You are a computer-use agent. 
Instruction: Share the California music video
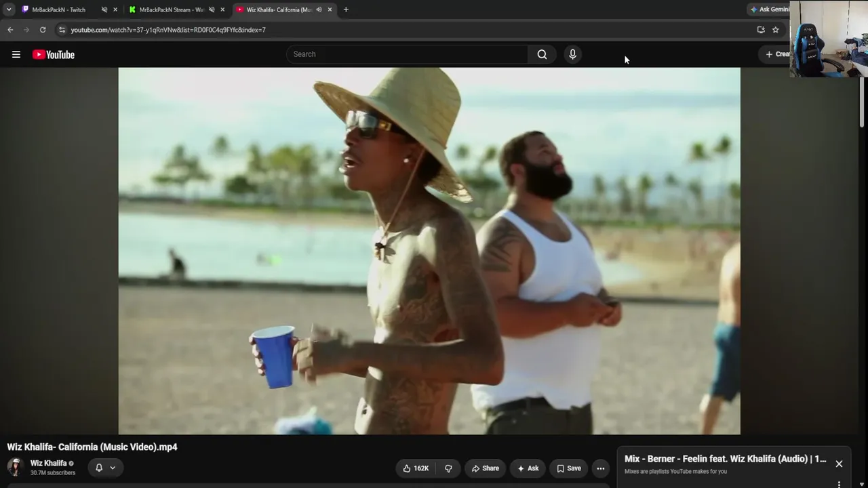tap(486, 468)
